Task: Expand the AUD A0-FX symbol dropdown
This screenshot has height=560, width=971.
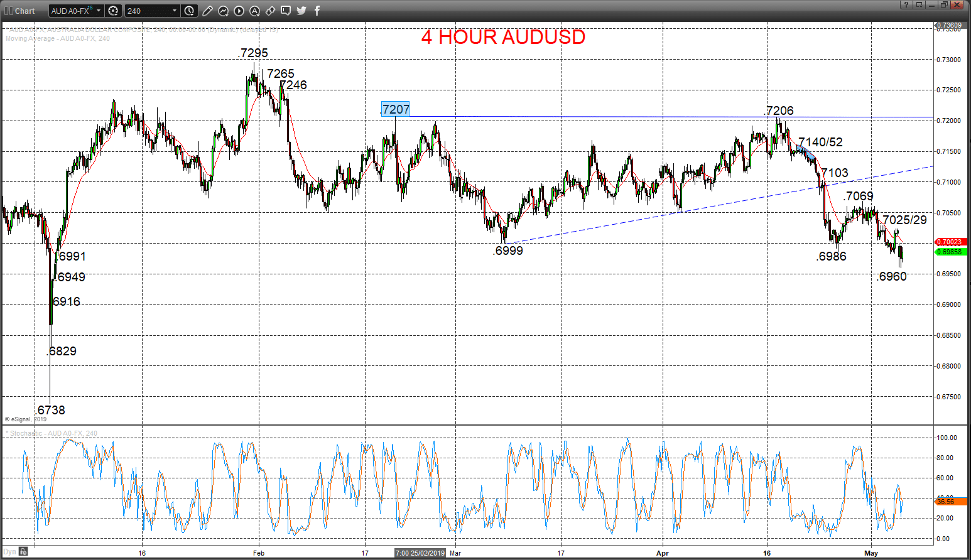Action: pos(99,11)
